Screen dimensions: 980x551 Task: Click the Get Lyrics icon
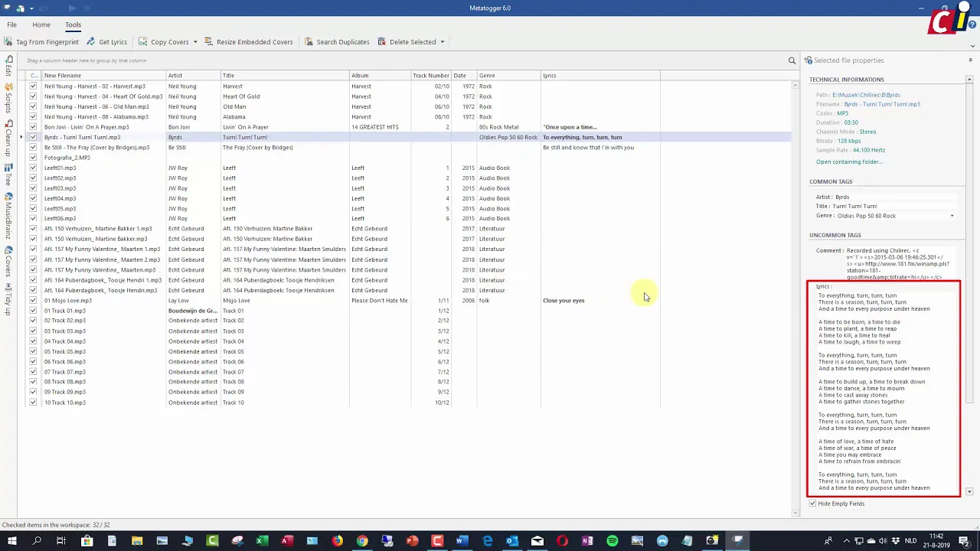click(x=91, y=42)
